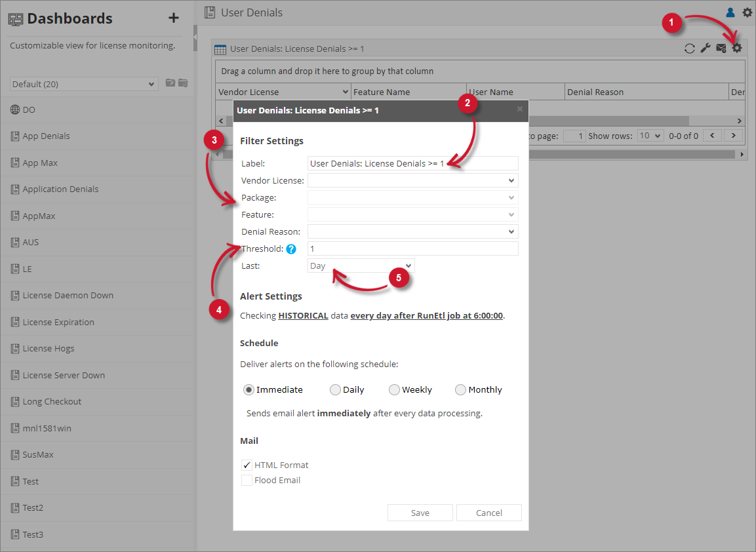
Task: Open Package dropdown in dialog
Action: click(412, 198)
